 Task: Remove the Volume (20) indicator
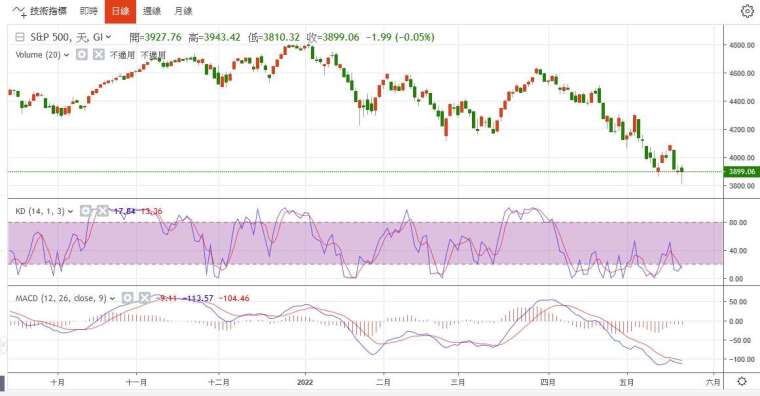pos(99,54)
